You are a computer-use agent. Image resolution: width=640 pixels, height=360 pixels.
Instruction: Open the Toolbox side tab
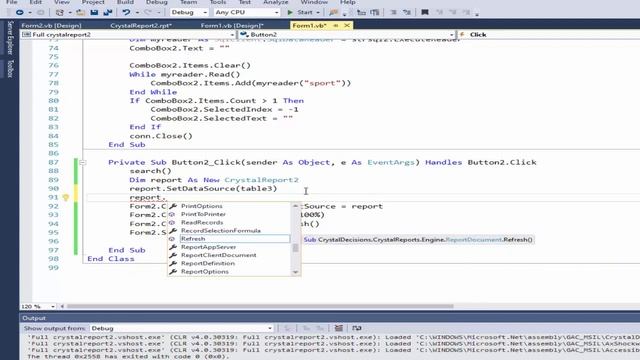[10, 69]
